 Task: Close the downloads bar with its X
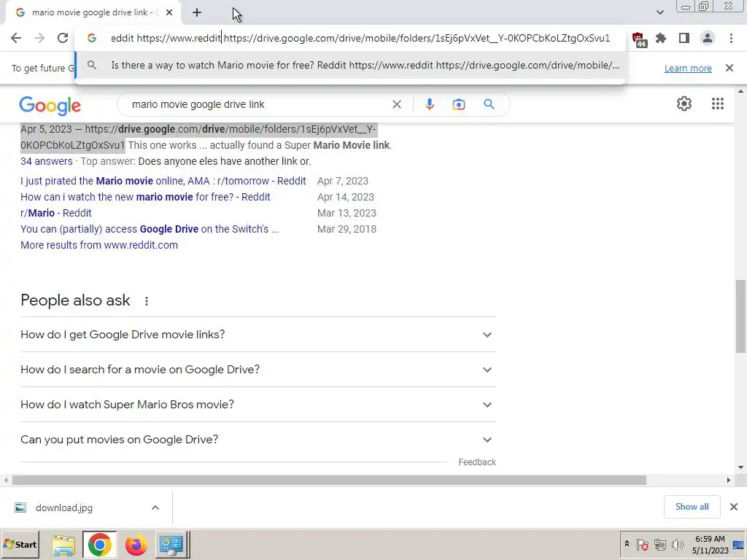(734, 507)
